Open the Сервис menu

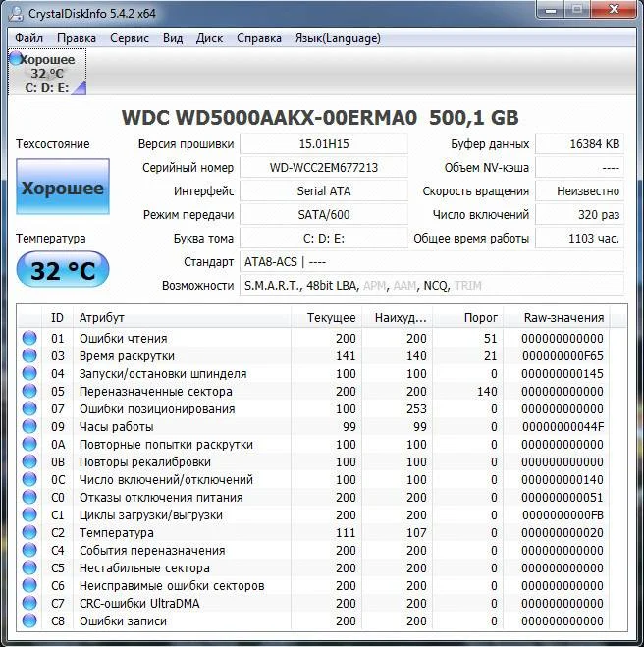(130, 38)
